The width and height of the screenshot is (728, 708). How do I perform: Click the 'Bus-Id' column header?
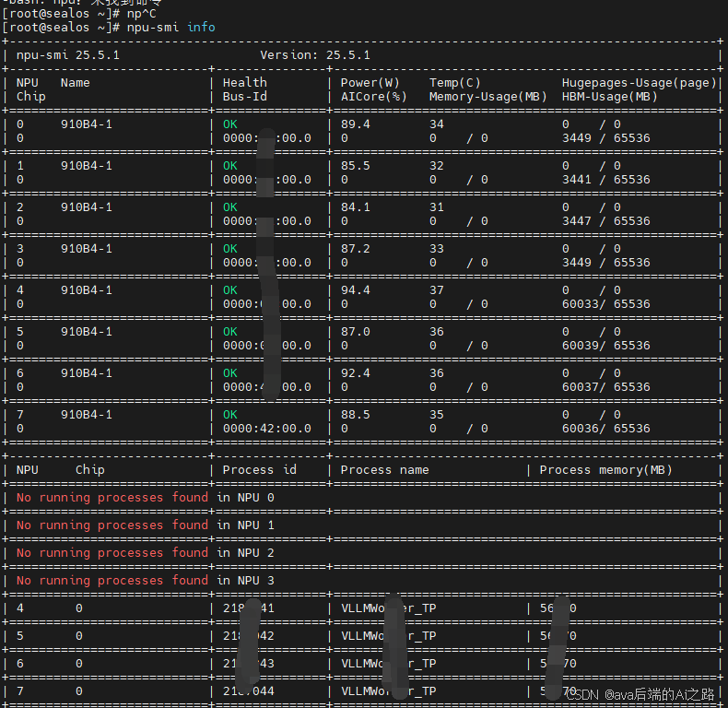tap(245, 97)
